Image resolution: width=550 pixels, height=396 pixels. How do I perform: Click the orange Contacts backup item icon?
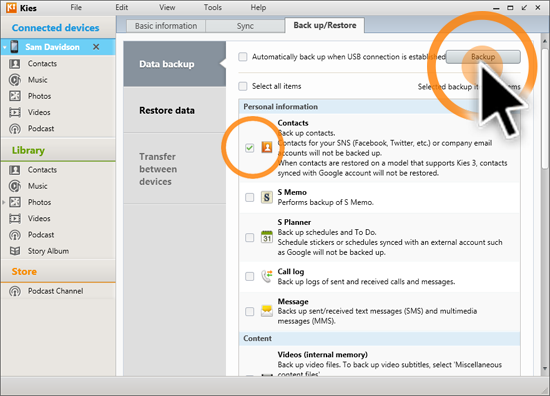point(267,147)
